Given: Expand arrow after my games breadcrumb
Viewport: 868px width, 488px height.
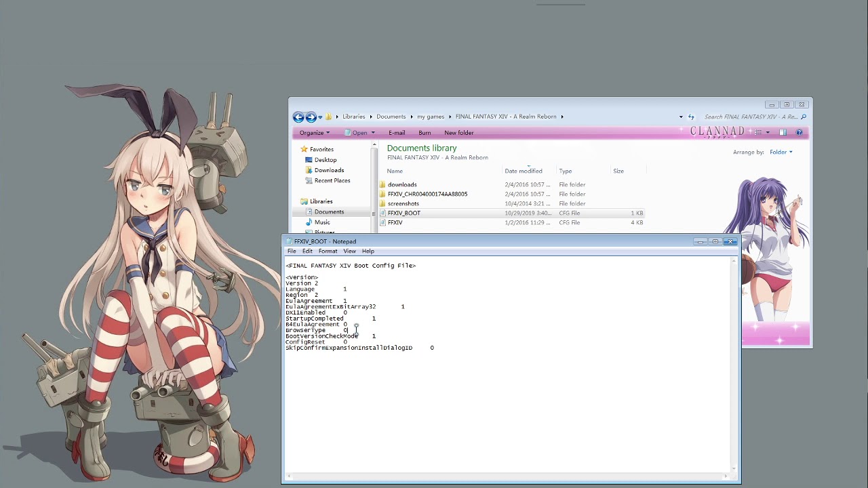Looking at the screenshot, I should pyautogui.click(x=450, y=117).
